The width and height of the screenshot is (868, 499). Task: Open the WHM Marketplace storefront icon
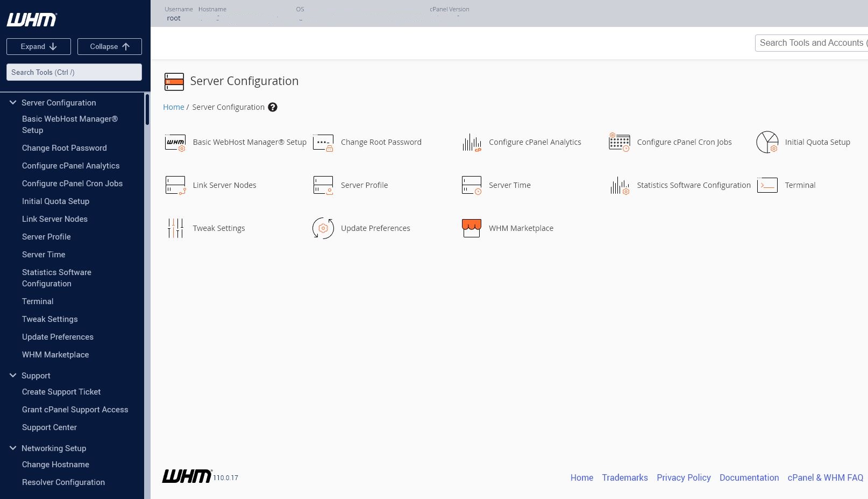pyautogui.click(x=472, y=228)
